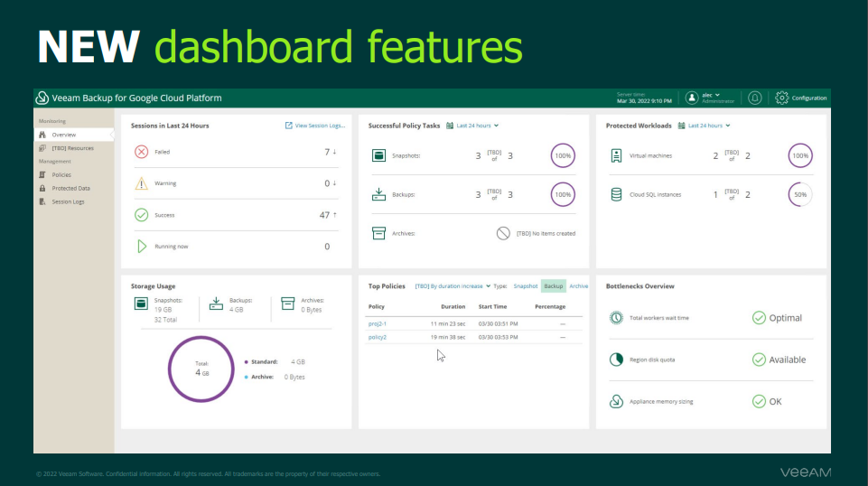Click the Resources sidebar icon

(x=42, y=148)
